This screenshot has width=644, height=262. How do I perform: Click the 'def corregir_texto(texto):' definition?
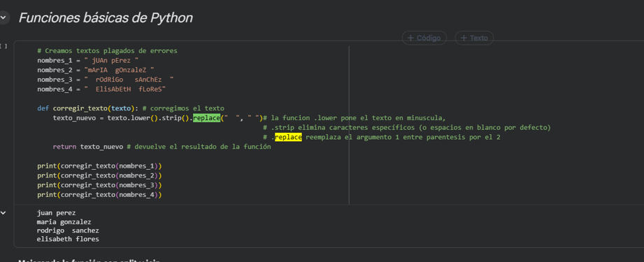click(88, 108)
